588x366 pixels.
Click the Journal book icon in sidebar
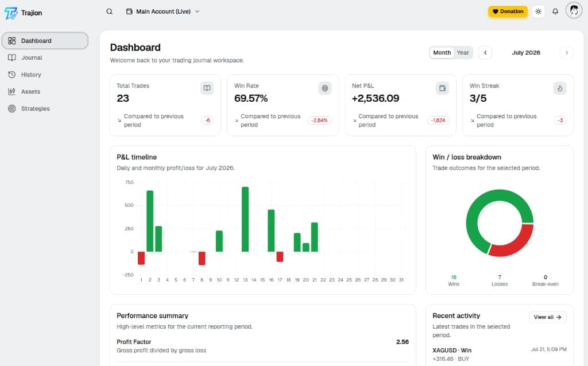coord(12,58)
